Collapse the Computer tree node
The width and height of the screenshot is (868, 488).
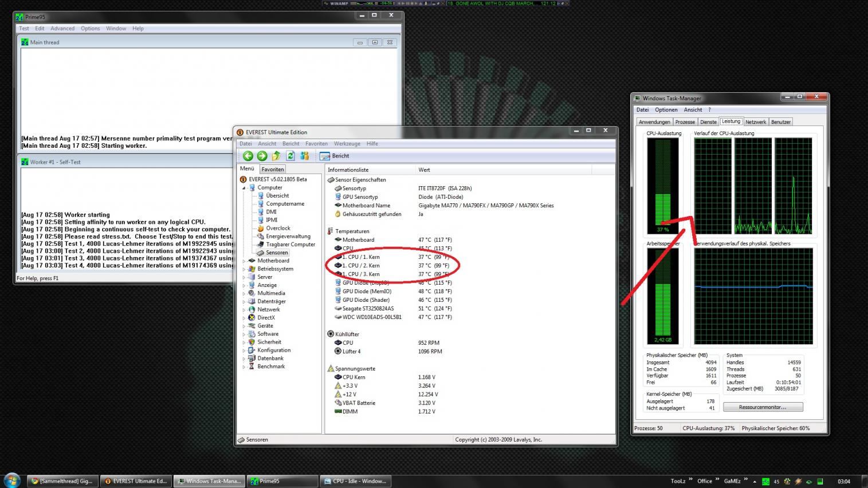[244, 187]
